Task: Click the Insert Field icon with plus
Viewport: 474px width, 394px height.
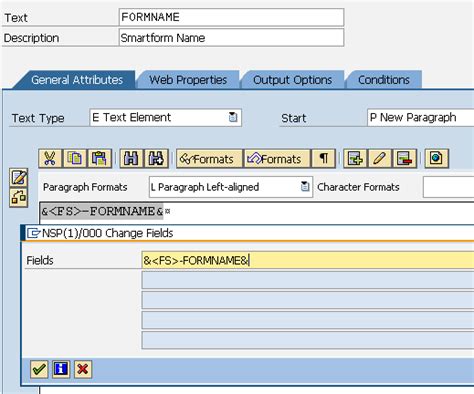Action: pos(355,158)
